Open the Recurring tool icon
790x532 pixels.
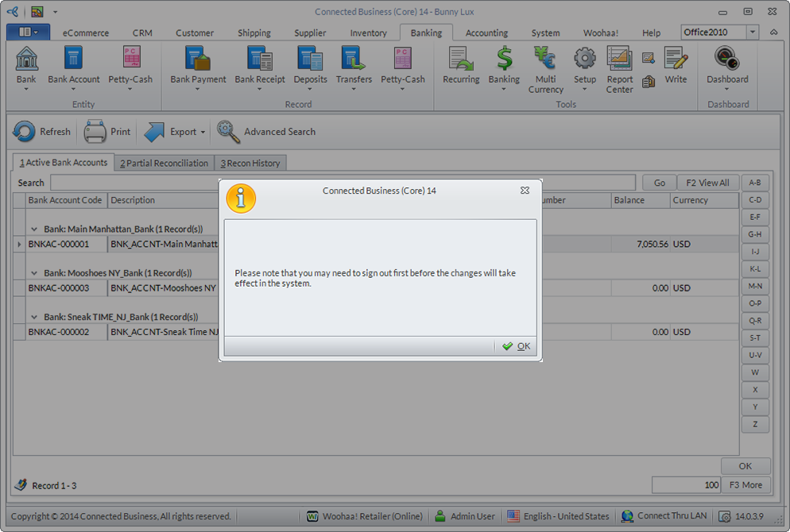(461, 59)
